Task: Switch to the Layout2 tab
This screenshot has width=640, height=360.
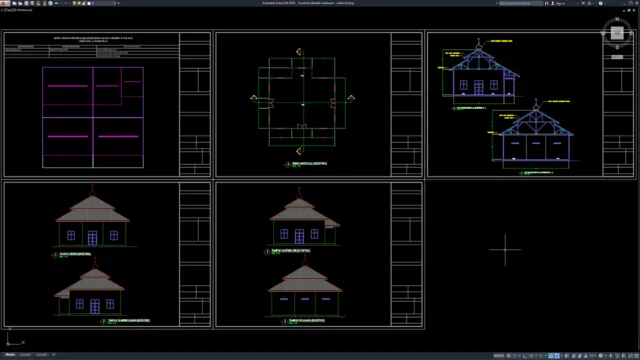Action: 41,355
